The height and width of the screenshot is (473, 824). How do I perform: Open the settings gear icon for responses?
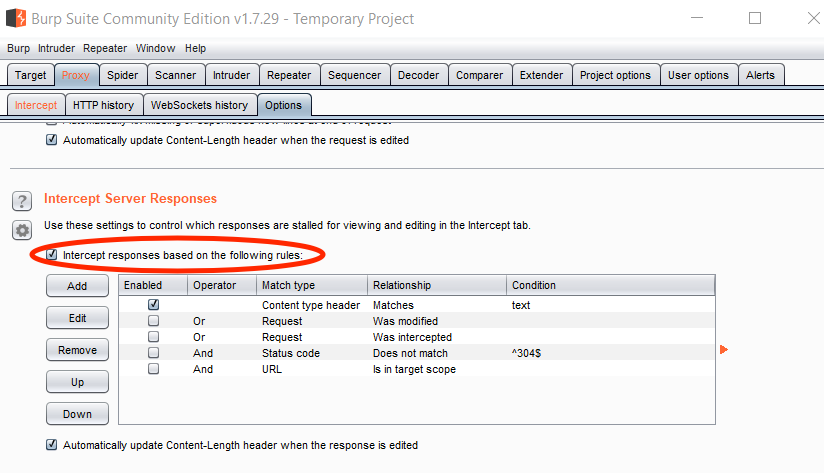tap(21, 230)
